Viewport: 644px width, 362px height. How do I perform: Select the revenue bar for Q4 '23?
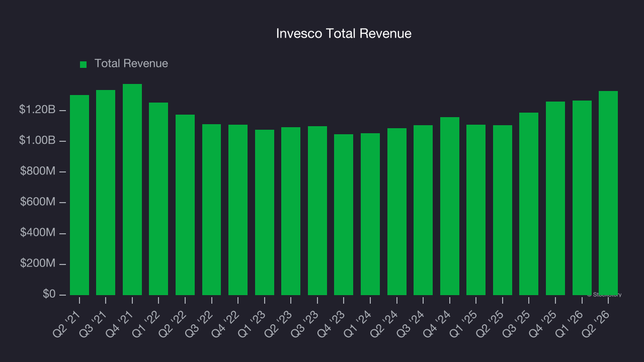click(344, 215)
